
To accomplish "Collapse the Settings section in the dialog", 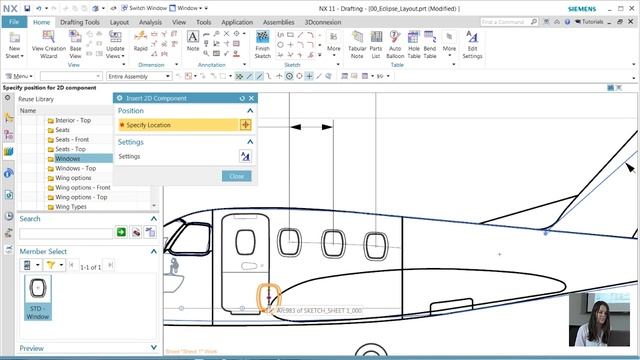I will tap(250, 142).
